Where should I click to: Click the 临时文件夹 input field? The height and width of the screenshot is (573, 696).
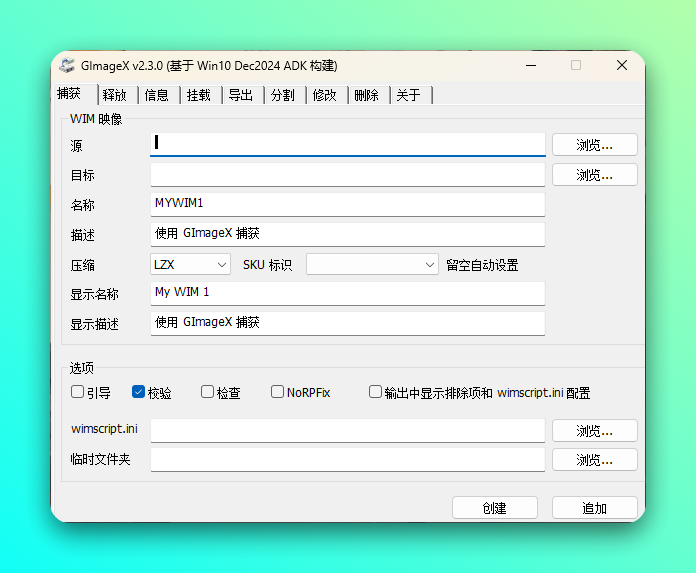(x=348, y=459)
